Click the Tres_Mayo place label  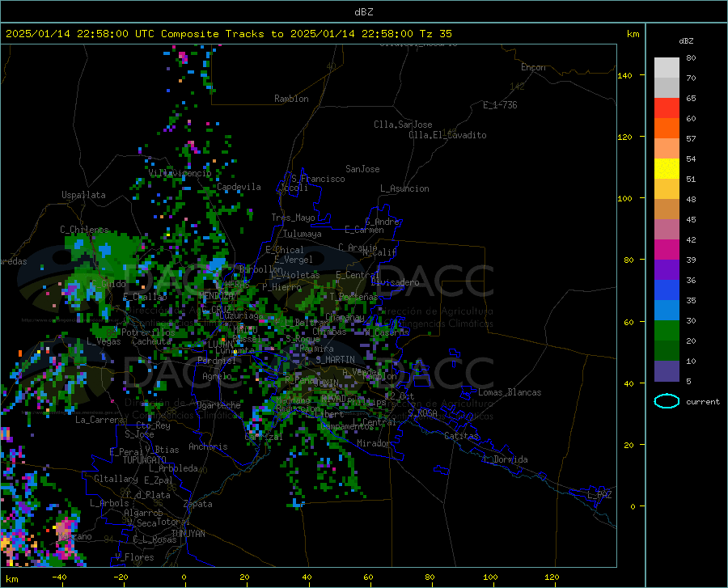[293, 218]
